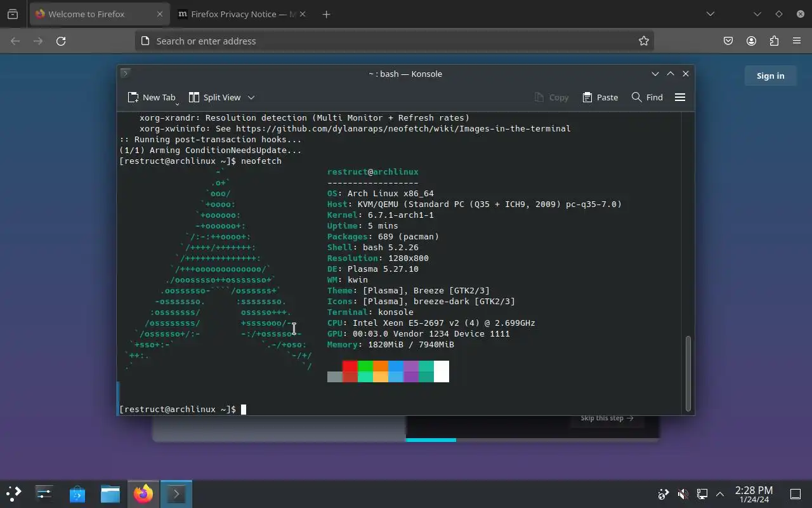This screenshot has width=812, height=508.
Task: Click the Split View button in Konsole
Action: click(x=215, y=97)
